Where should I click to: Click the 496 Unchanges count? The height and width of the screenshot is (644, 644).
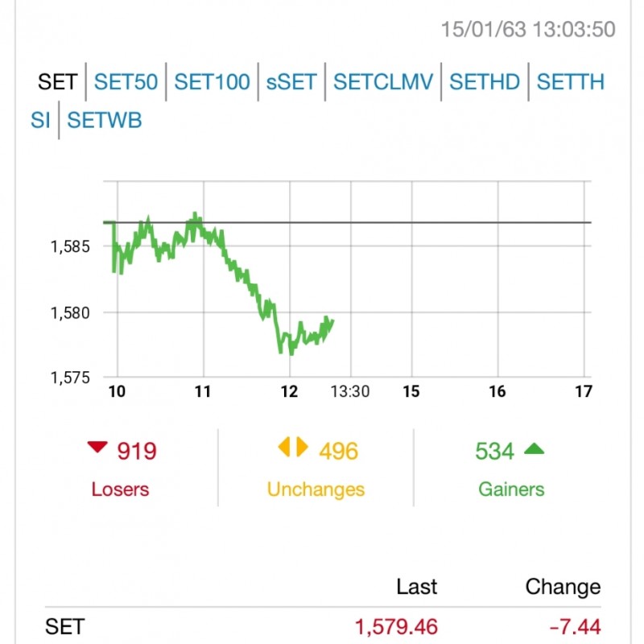coord(338,452)
